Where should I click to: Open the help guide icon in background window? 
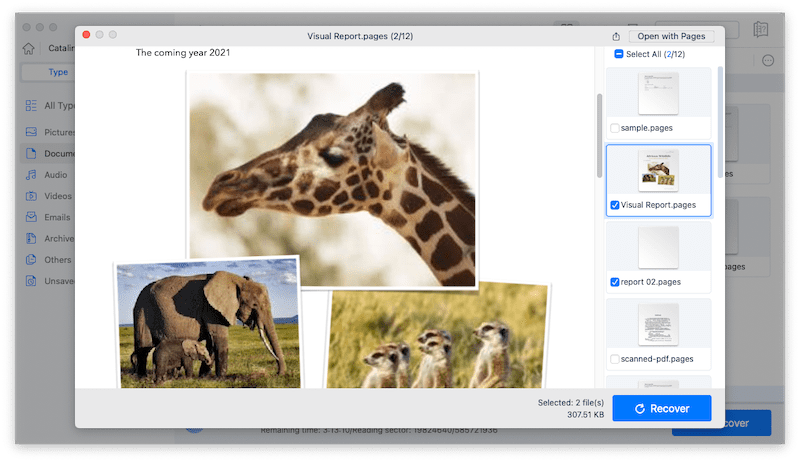pyautogui.click(x=761, y=29)
